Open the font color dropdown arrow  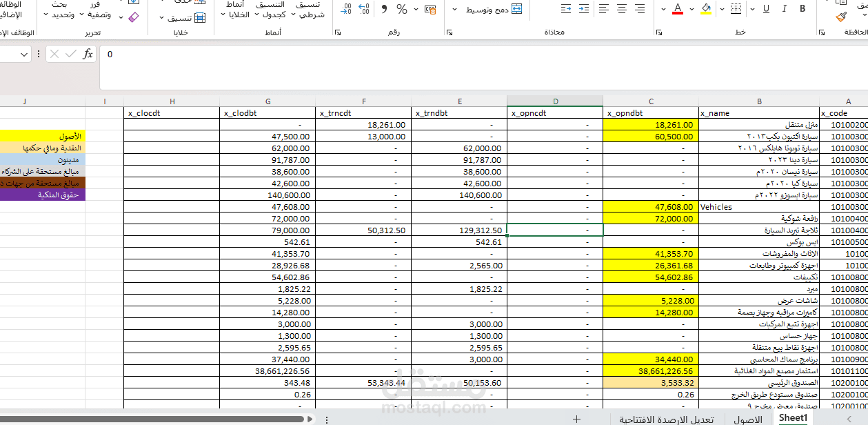pos(663,9)
